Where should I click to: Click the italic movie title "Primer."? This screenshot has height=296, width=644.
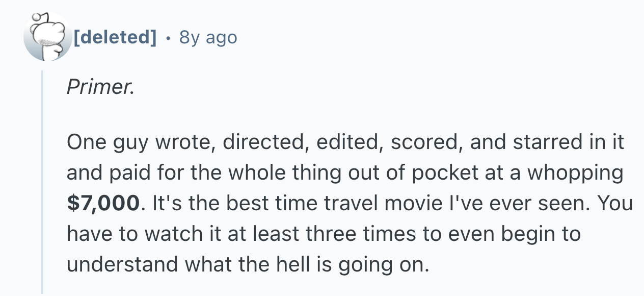coord(100,87)
